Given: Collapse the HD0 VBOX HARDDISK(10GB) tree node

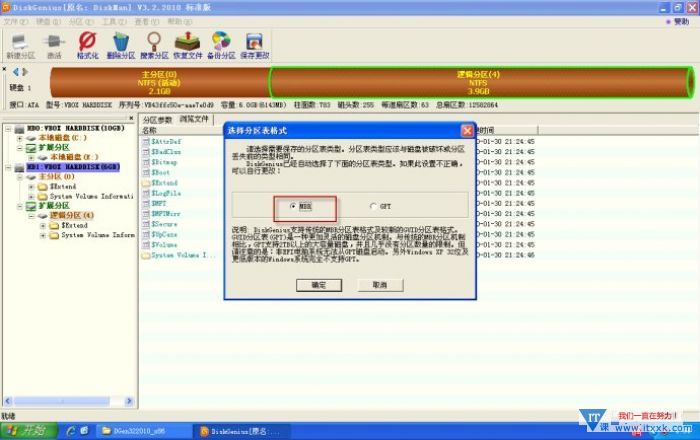Looking at the screenshot, I should coord(8,129).
